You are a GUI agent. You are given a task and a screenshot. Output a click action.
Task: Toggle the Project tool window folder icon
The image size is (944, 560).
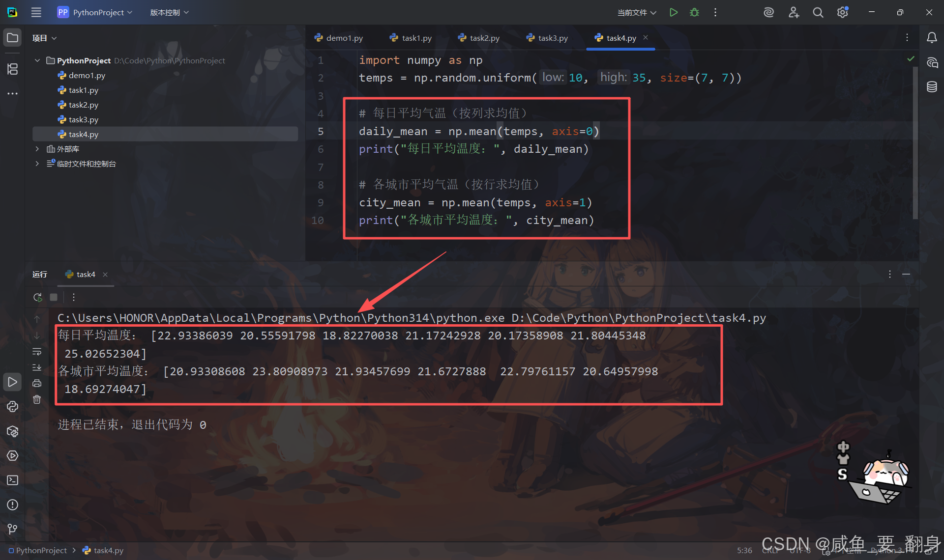pos(13,38)
